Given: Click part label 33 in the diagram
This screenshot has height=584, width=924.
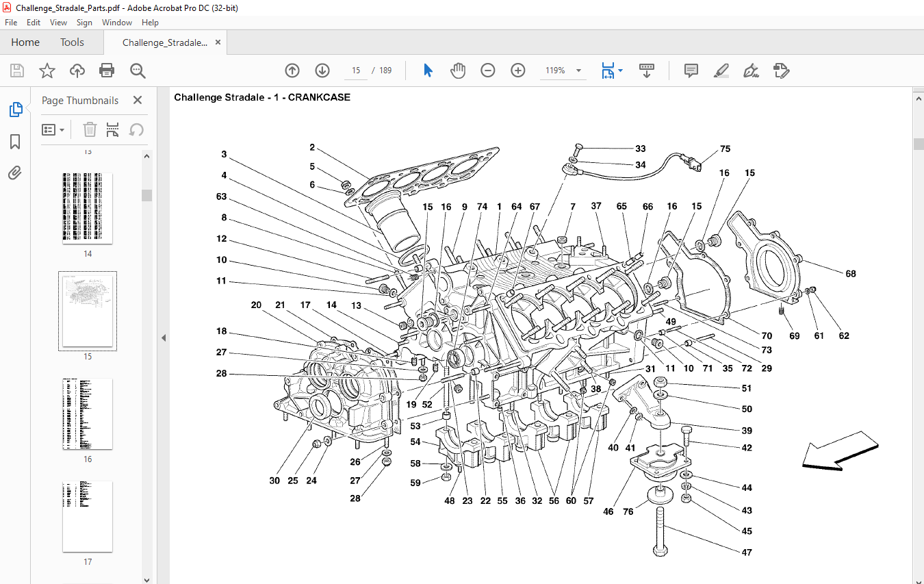Looking at the screenshot, I should [x=640, y=149].
